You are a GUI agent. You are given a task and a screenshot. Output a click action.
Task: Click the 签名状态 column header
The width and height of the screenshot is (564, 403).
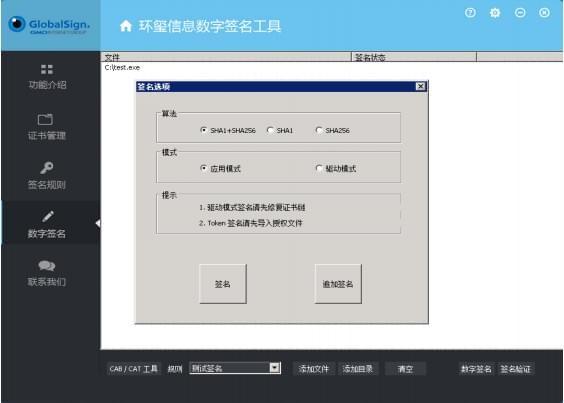click(x=414, y=57)
